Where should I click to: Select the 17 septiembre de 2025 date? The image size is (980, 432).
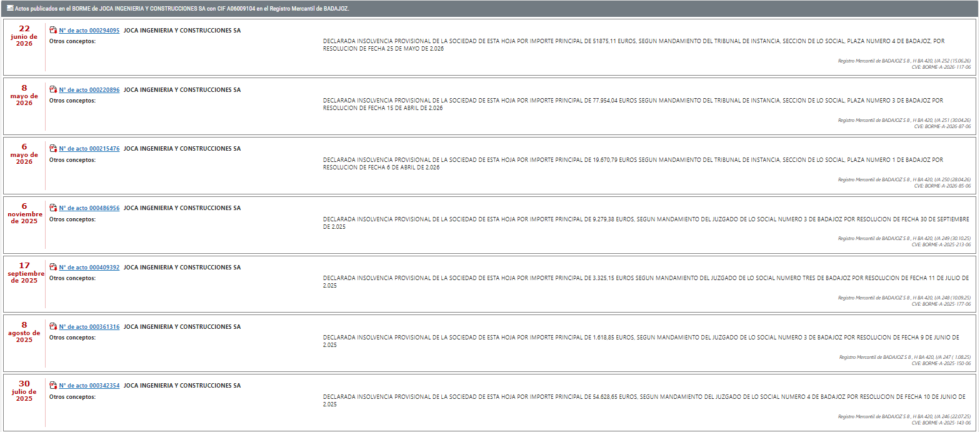point(26,273)
